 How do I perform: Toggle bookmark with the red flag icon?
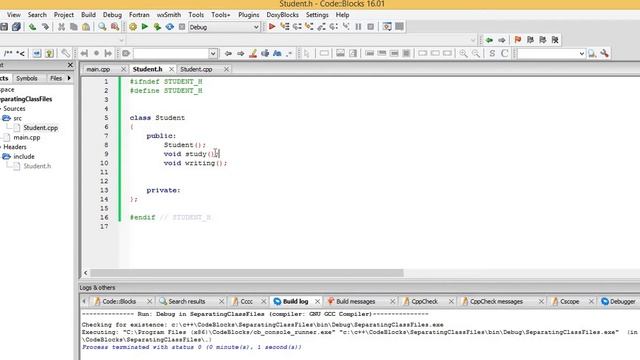518,40
